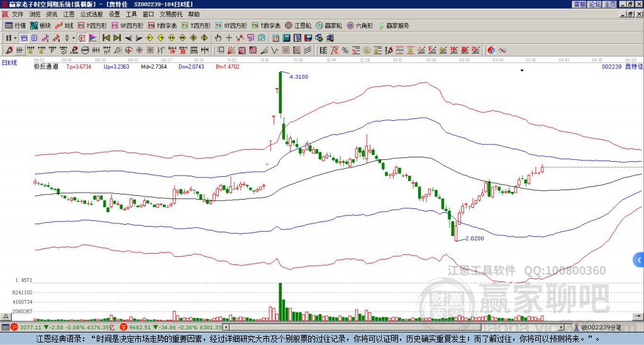
Task: Open the 工具 menu
Action: [x=131, y=14]
